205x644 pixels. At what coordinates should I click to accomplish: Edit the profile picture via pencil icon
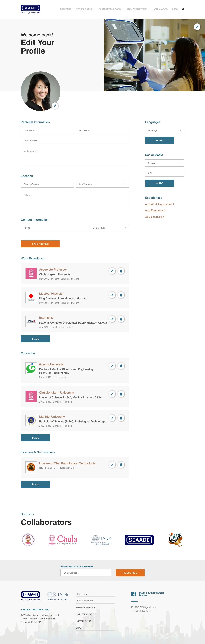tap(55, 106)
